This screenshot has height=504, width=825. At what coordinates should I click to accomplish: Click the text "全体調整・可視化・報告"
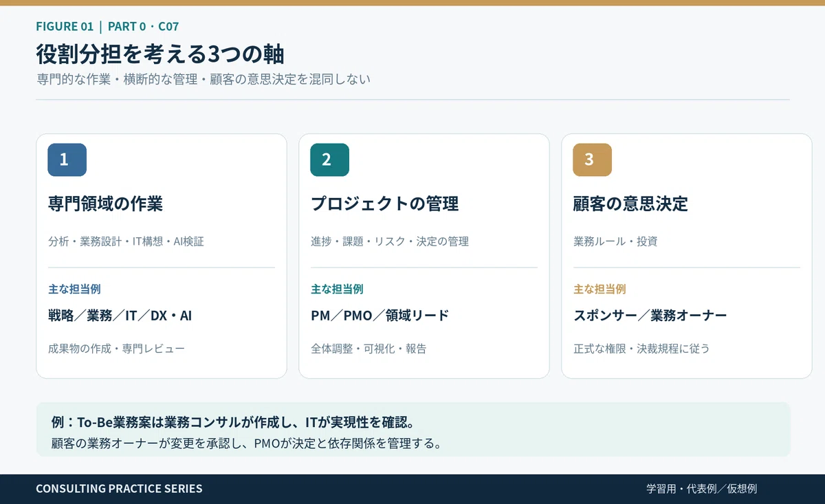(368, 349)
